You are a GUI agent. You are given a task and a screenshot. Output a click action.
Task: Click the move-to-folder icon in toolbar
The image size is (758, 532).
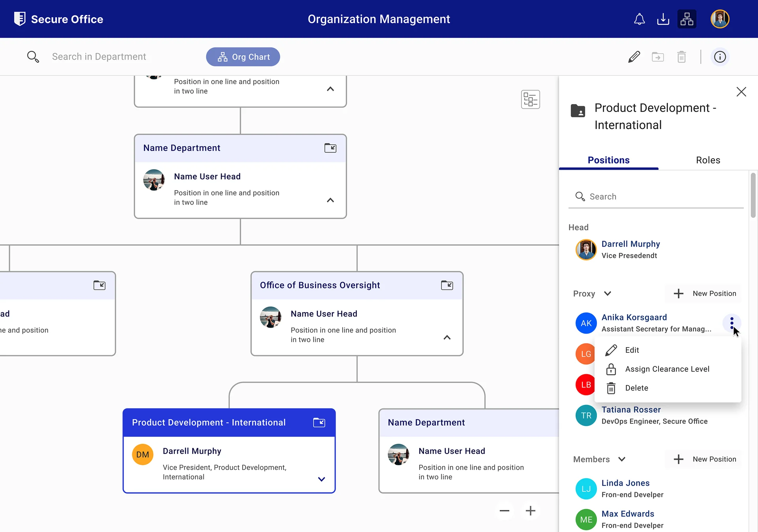(x=658, y=57)
